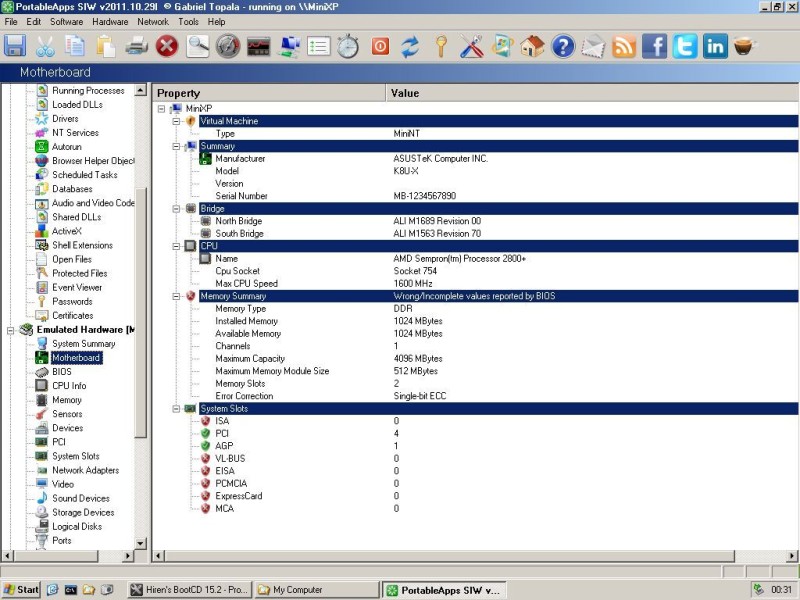Click the golden key toolbar icon
The image size is (800, 600).
441,46
